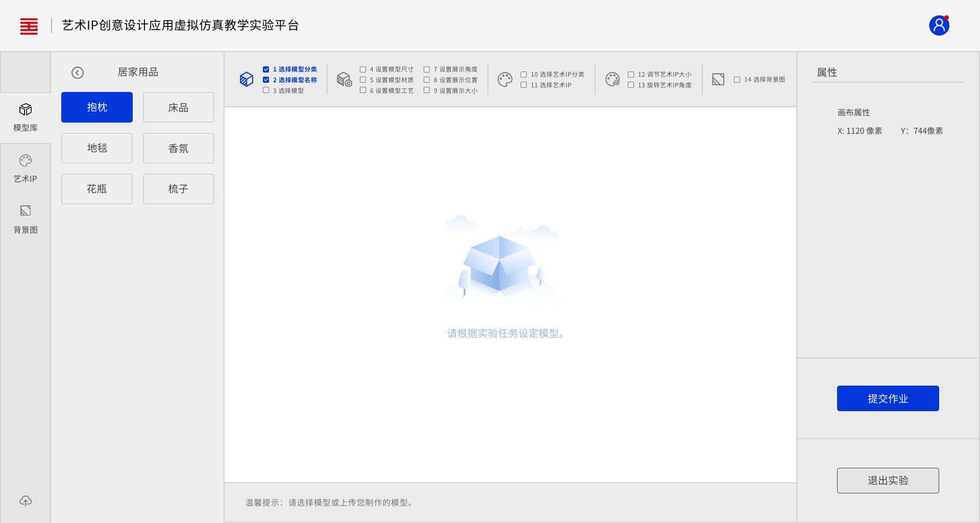Open the 模型库 sidebar tab
This screenshot has height=523, width=980.
(26, 117)
